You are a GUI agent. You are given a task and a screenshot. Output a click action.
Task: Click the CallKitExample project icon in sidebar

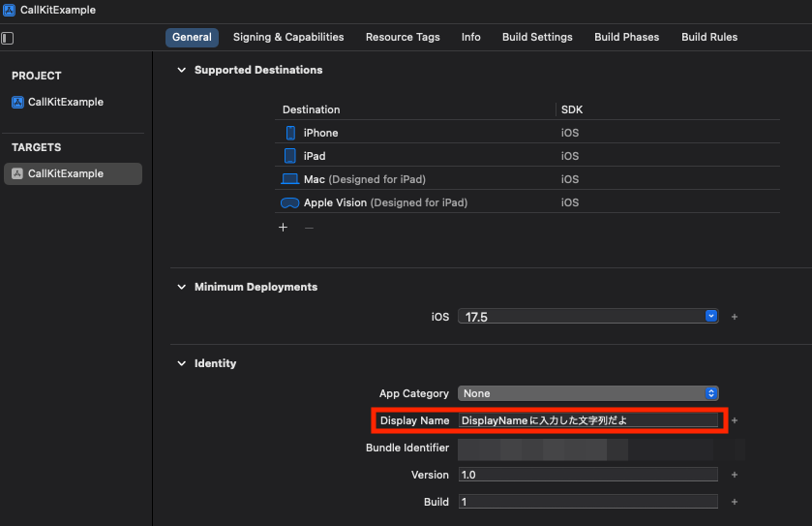(17, 102)
